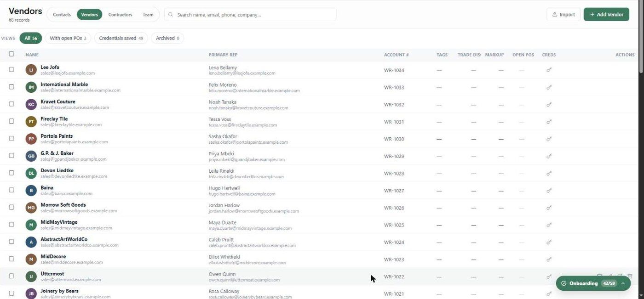Click the Add Vendor button
This screenshot has width=644, height=299.
pos(606,15)
